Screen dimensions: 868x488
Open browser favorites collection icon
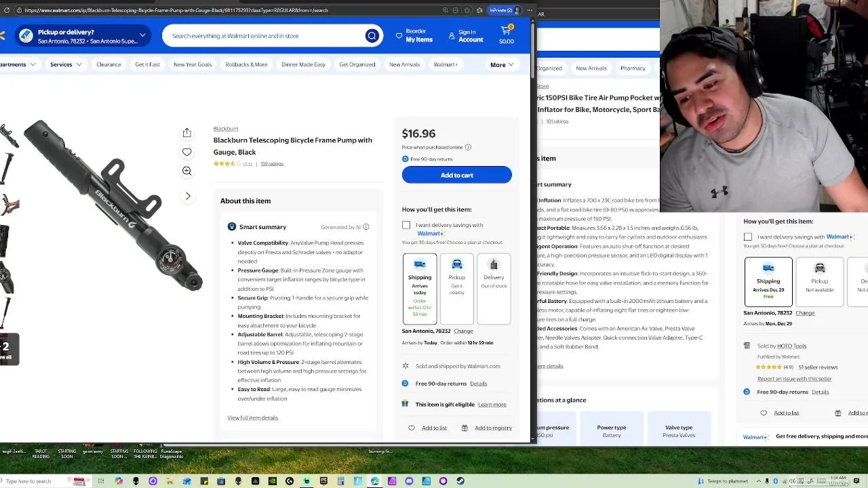[479, 10]
